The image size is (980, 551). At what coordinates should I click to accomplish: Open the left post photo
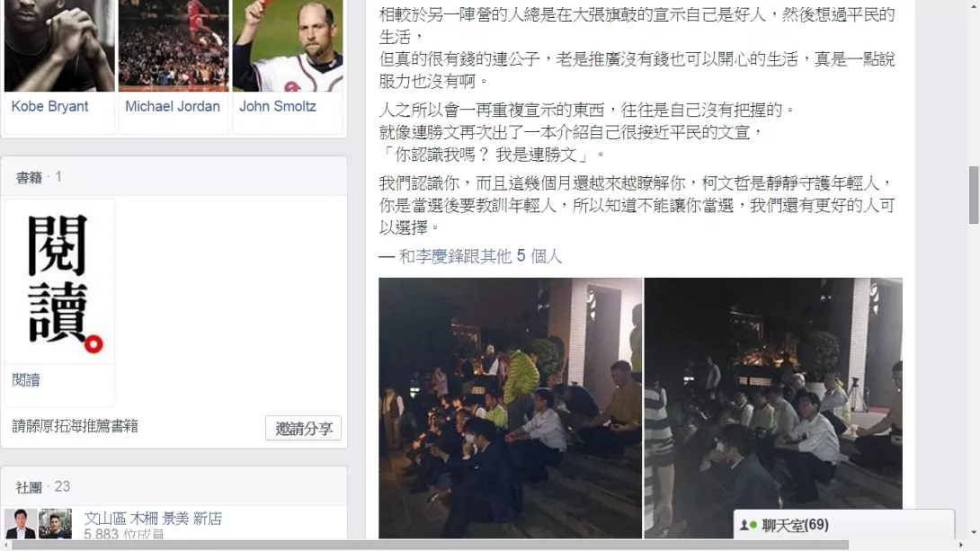click(x=510, y=408)
